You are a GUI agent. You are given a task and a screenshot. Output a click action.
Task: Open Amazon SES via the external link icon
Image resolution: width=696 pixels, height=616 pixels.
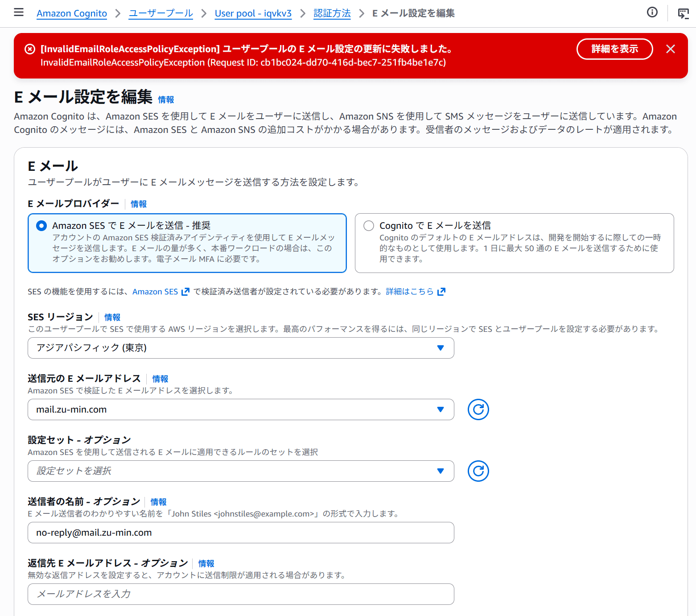185,291
